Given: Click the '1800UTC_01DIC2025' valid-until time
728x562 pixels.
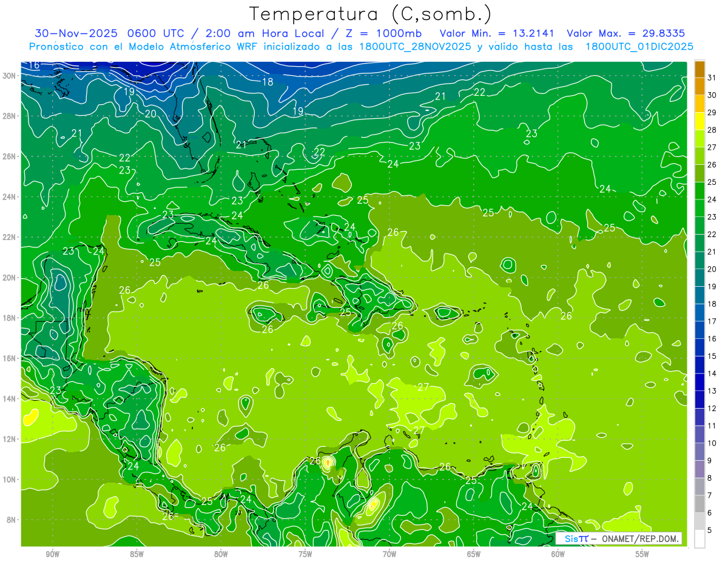Looking at the screenshot, I should coord(639,47).
